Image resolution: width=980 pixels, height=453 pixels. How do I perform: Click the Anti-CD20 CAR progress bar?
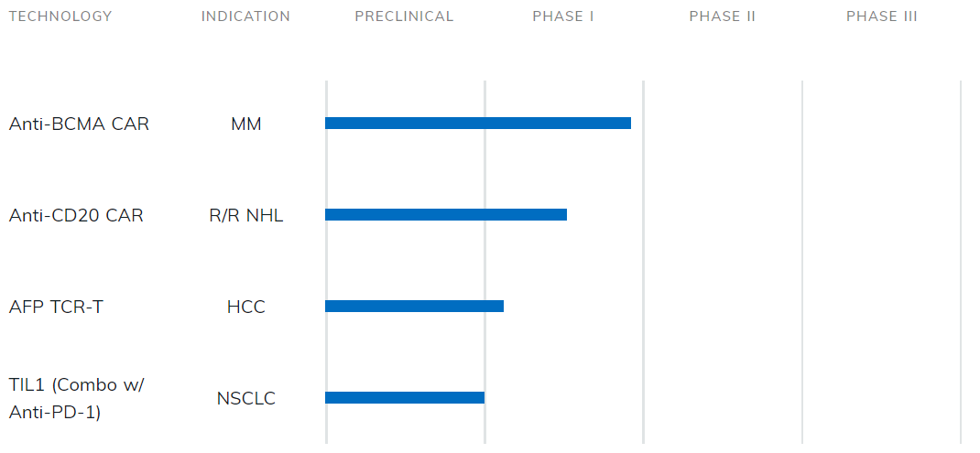tap(446, 215)
